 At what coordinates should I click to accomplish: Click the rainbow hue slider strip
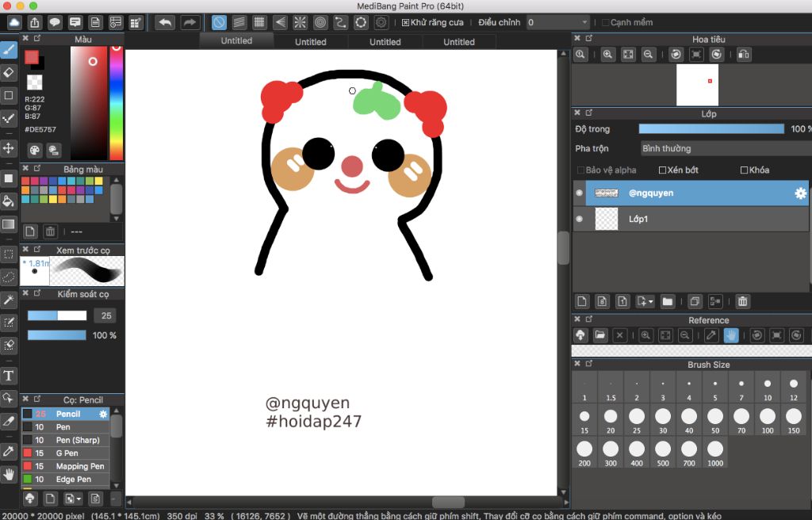[x=116, y=103]
